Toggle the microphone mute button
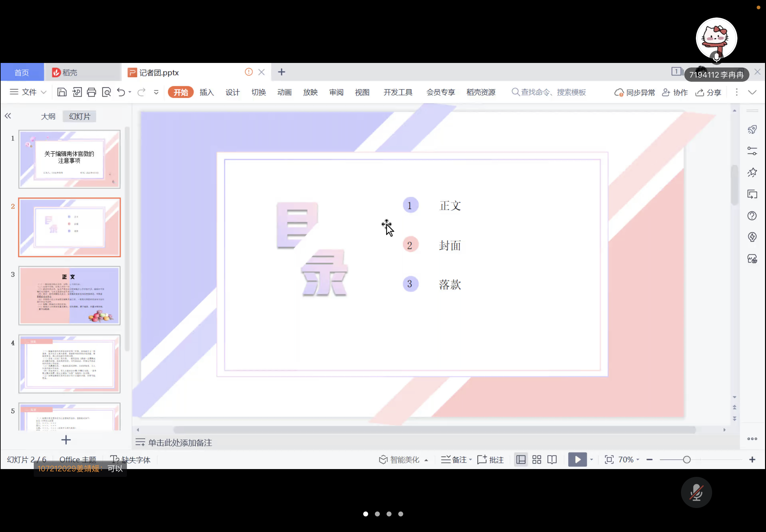The width and height of the screenshot is (766, 532). click(696, 492)
